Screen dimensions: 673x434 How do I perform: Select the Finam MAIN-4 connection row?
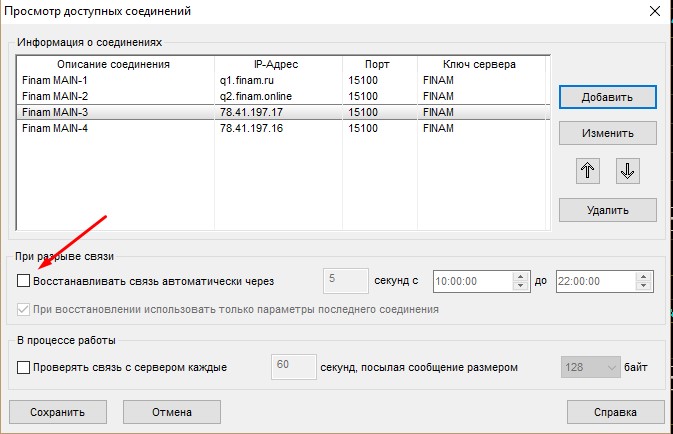pos(100,128)
